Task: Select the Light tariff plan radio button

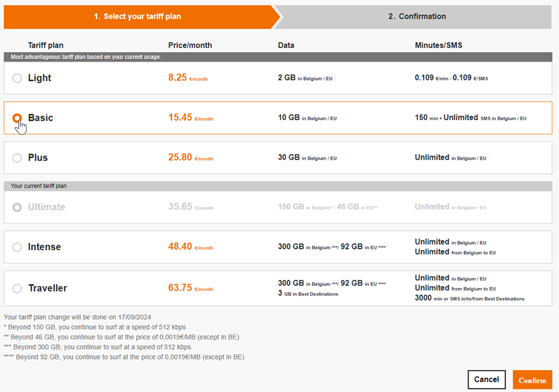Action: coord(17,78)
